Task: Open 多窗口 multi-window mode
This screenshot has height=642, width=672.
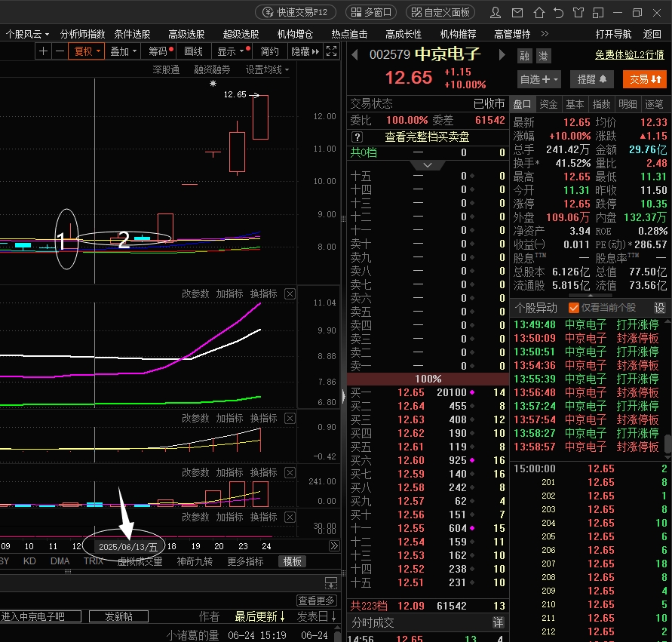Action: pos(371,12)
